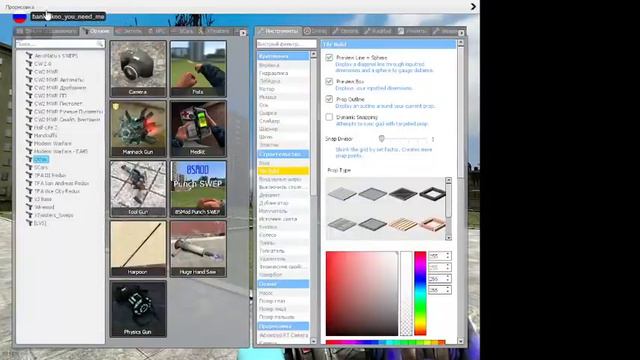Image resolution: width=640 pixels, height=360 pixels.
Task: Collapse the Прорисовка tool category header
Action: click(283, 327)
